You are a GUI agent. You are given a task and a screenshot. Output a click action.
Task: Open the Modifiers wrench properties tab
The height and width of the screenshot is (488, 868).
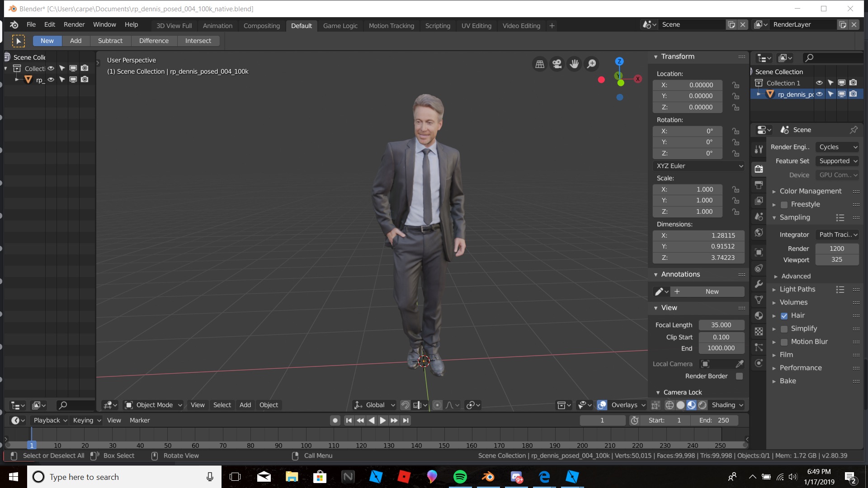click(759, 284)
